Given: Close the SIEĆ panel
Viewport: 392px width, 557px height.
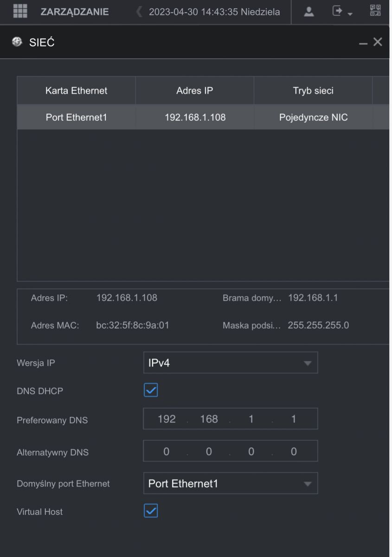Looking at the screenshot, I should tap(378, 42).
